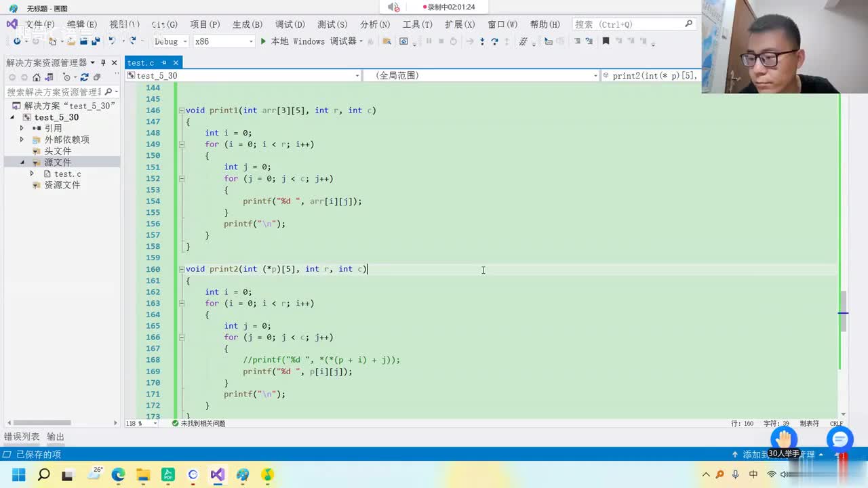Open the 编辑(E) menu

82,24
